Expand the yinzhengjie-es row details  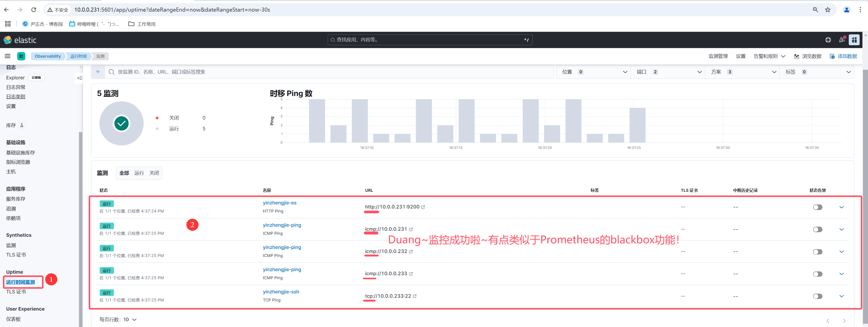(841, 207)
